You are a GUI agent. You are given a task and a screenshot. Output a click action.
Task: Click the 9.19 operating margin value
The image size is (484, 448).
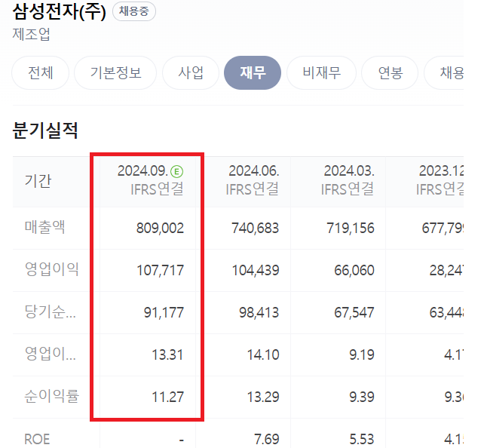362,355
